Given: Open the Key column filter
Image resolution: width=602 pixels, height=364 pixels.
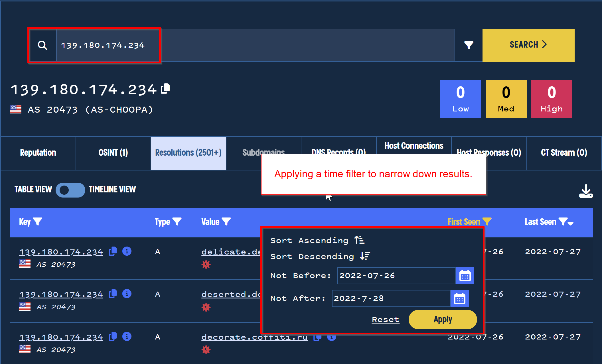Looking at the screenshot, I should pos(38,222).
